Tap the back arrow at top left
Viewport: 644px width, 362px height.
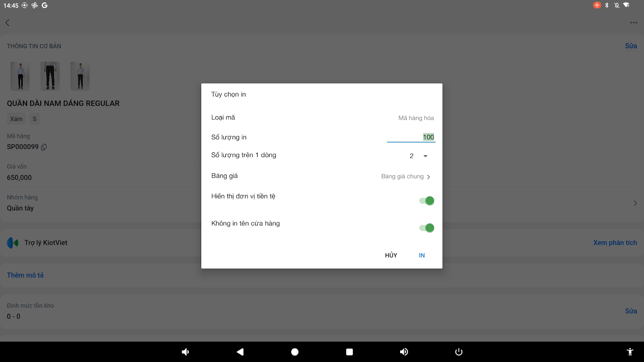(x=7, y=23)
